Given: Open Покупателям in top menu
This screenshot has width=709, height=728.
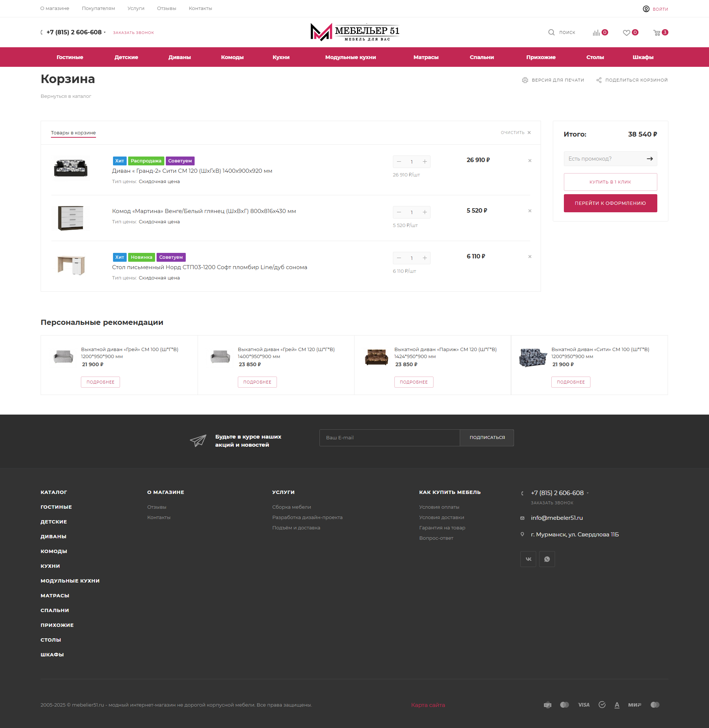Looking at the screenshot, I should [98, 8].
